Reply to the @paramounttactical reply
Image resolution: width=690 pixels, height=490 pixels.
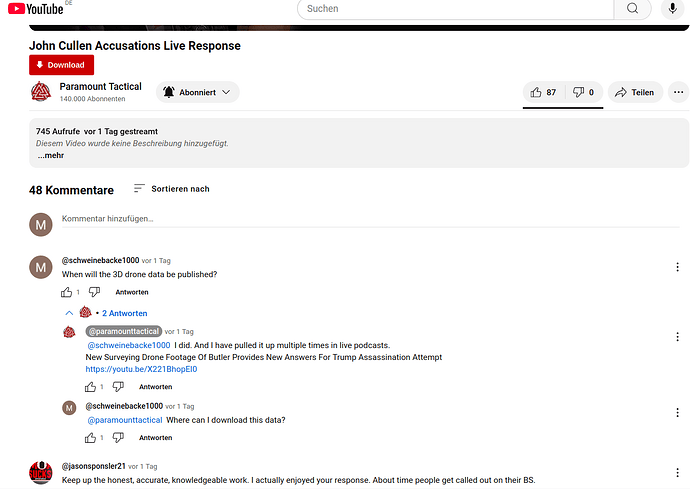[156, 387]
